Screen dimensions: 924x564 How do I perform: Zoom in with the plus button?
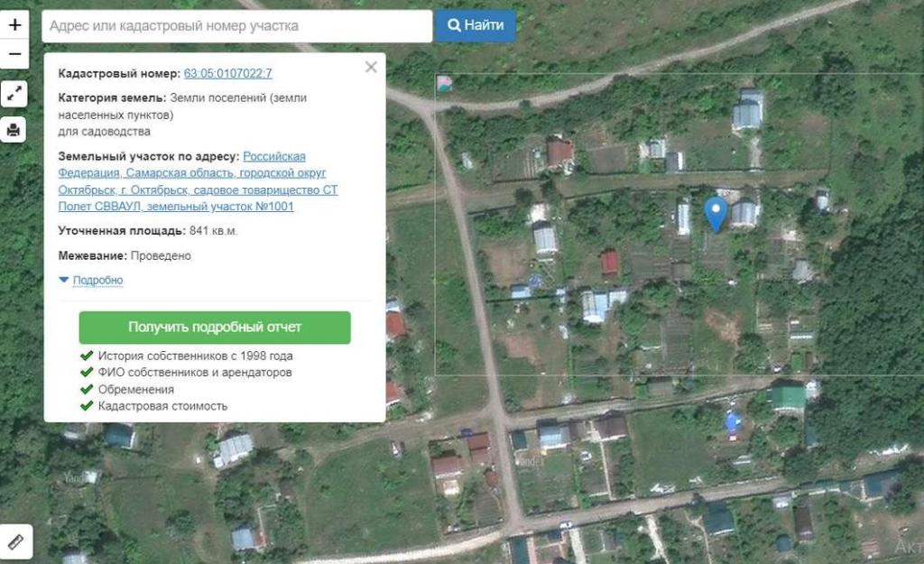14,24
